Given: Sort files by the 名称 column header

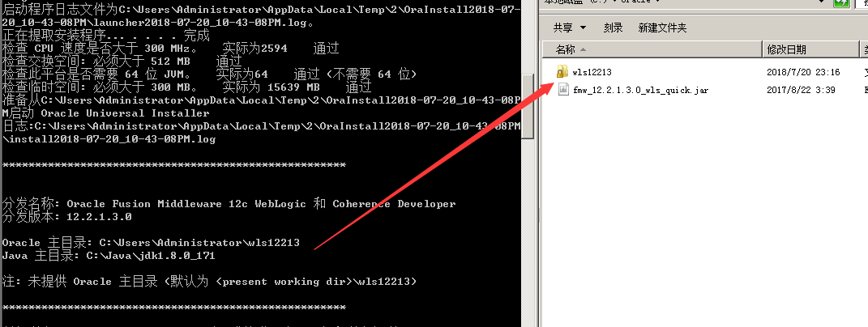Looking at the screenshot, I should pyautogui.click(x=652, y=50).
